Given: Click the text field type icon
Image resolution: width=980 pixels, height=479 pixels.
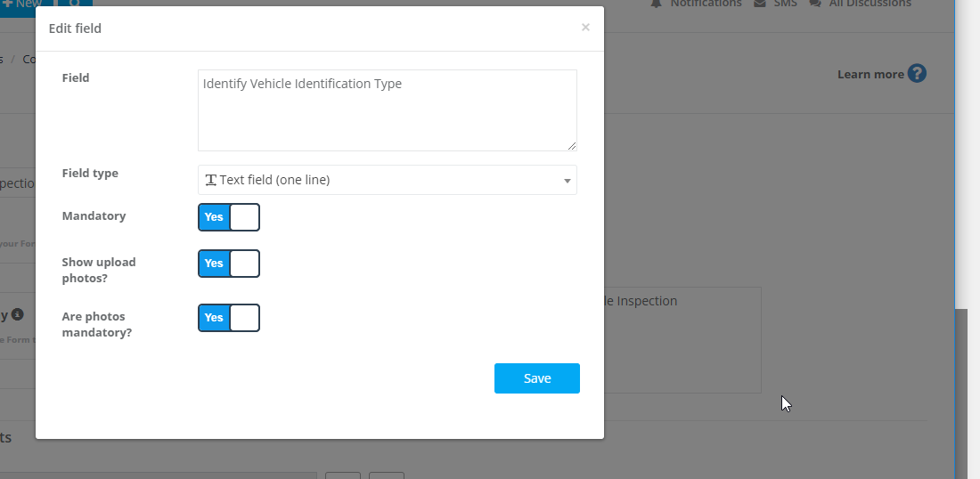Looking at the screenshot, I should pyautogui.click(x=210, y=180).
